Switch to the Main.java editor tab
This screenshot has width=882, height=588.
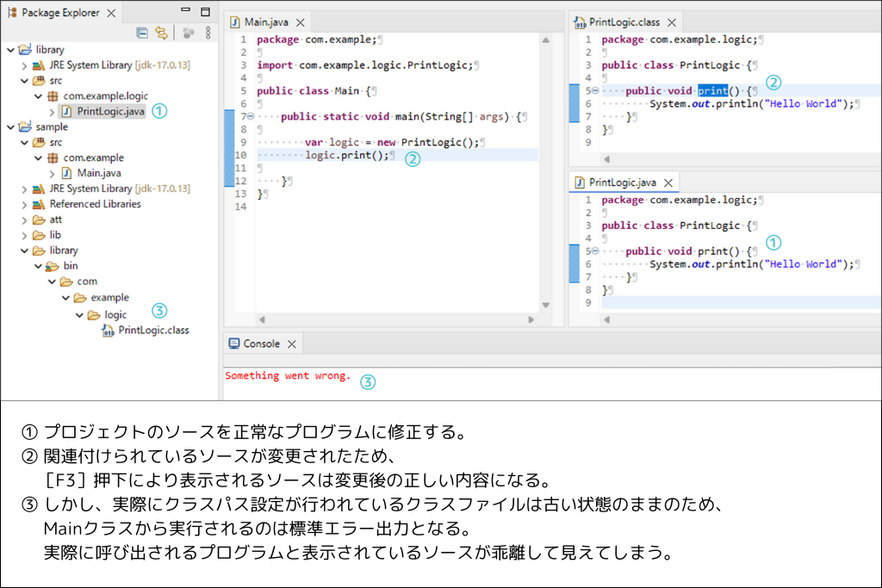[x=266, y=22]
